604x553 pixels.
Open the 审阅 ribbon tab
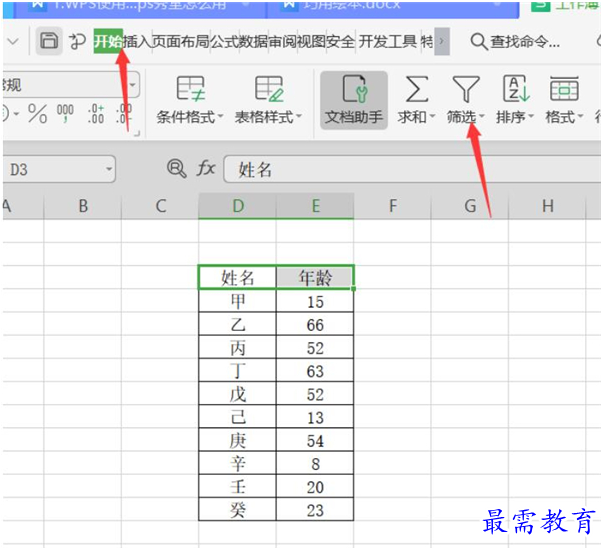[x=282, y=41]
